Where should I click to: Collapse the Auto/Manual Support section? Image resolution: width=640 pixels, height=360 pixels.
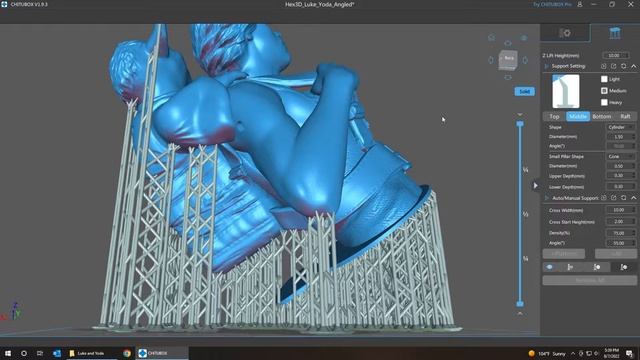[x=633, y=198]
